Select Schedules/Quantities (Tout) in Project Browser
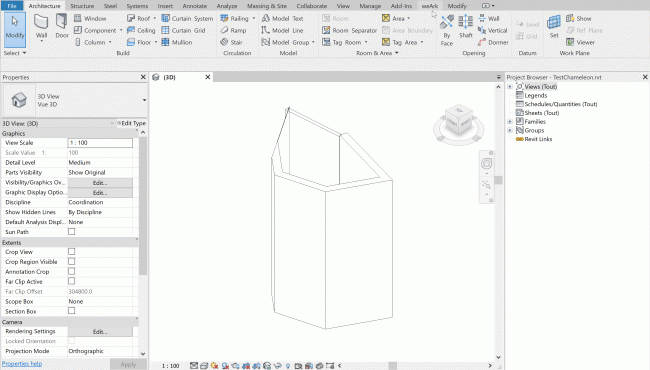 pyautogui.click(x=561, y=104)
